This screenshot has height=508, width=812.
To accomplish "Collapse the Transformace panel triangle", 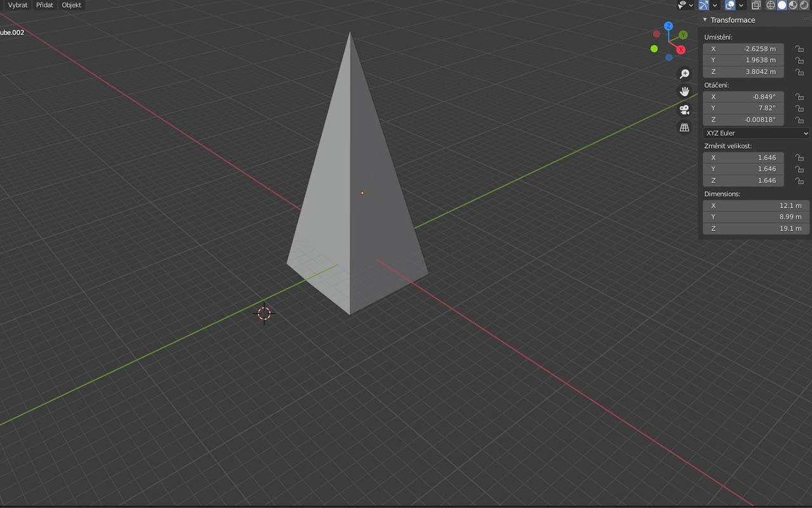I will [705, 20].
